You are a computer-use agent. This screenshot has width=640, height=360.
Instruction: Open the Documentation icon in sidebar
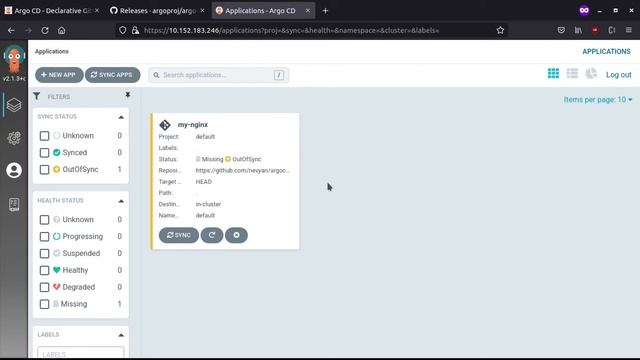[x=14, y=204]
